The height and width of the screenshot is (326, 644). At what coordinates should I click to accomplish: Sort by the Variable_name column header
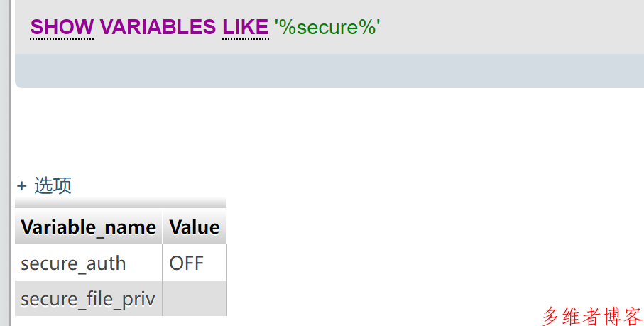pyautogui.click(x=88, y=227)
